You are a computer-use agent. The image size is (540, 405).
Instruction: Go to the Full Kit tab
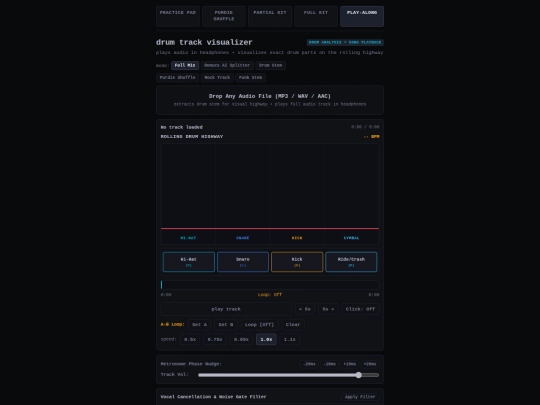pyautogui.click(x=316, y=16)
